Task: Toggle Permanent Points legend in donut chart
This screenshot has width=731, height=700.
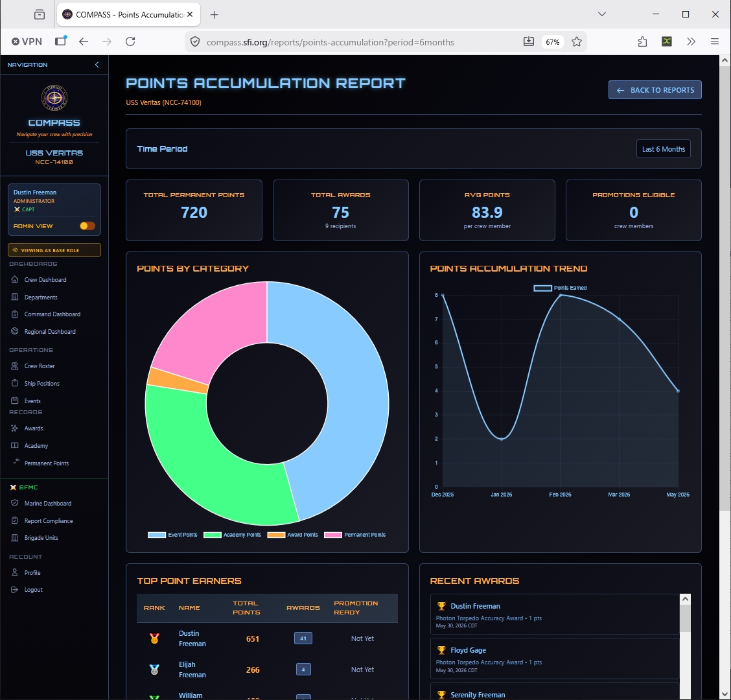Action: [354, 535]
